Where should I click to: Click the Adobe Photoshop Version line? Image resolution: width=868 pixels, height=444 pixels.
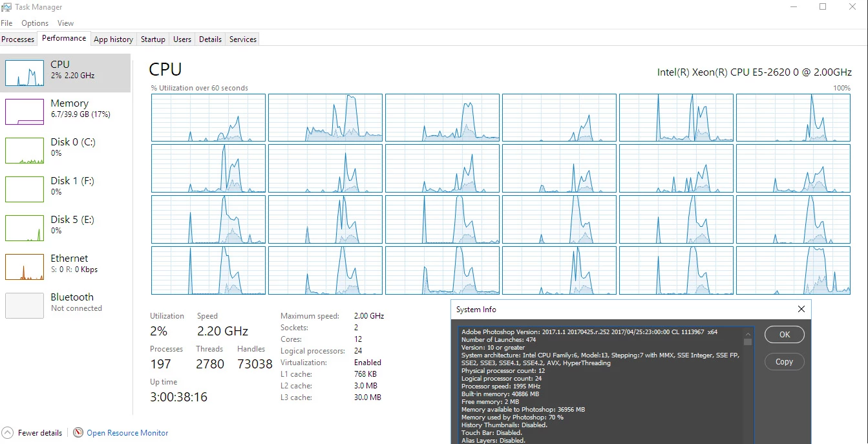pos(589,332)
